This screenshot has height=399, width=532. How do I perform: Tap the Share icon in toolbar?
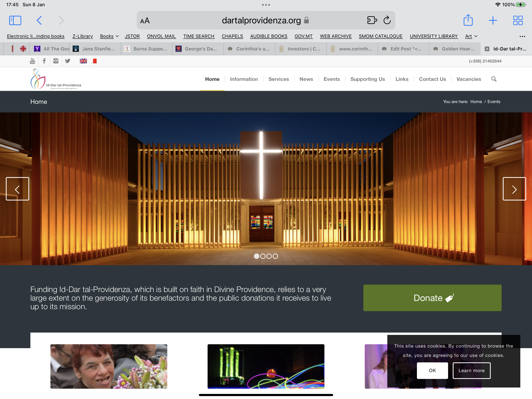pos(468,20)
